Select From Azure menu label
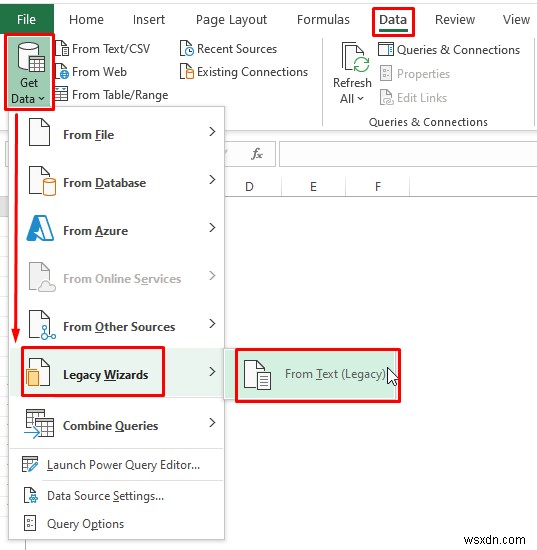The width and height of the screenshot is (537, 550). 95,231
